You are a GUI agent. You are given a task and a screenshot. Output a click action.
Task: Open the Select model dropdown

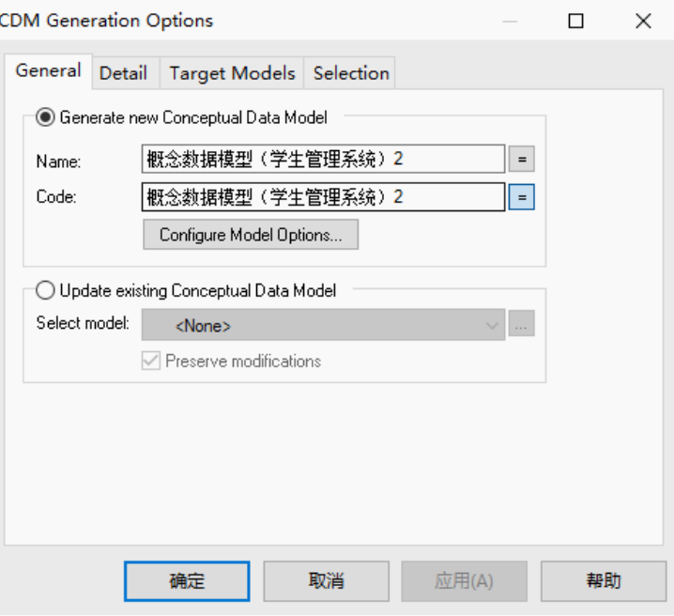pos(323,325)
